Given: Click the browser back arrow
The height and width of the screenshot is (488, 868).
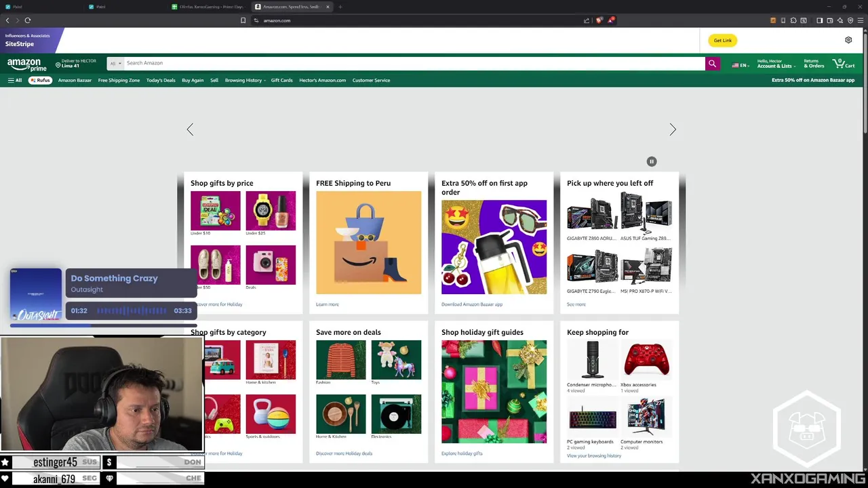Looking at the screenshot, I should [7, 20].
